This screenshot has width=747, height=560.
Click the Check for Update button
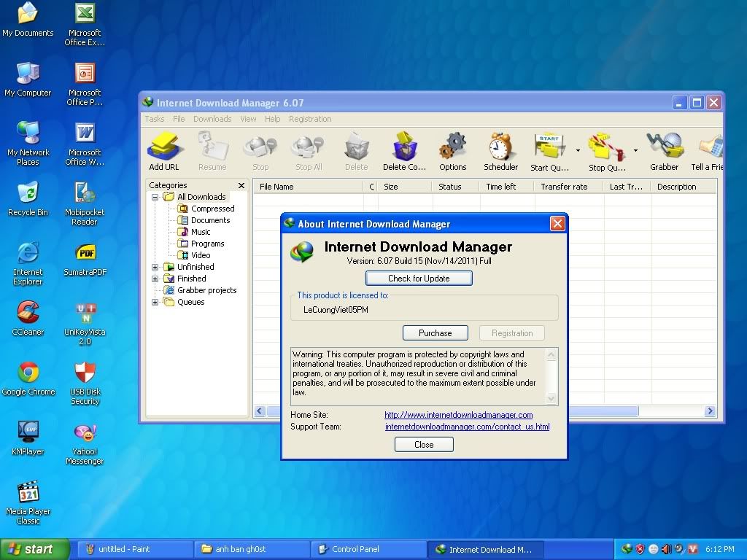coord(419,279)
